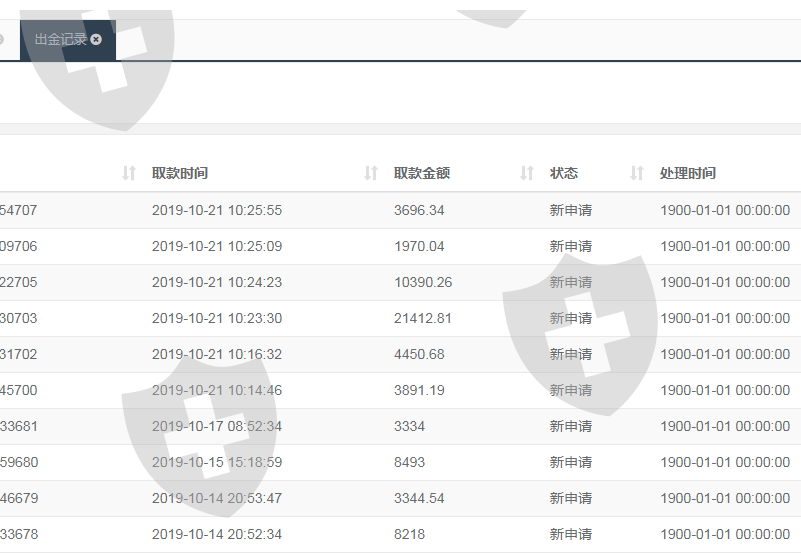Sort by the 取款时间 column sort icon
Screen dimensions: 801x555
tap(371, 173)
